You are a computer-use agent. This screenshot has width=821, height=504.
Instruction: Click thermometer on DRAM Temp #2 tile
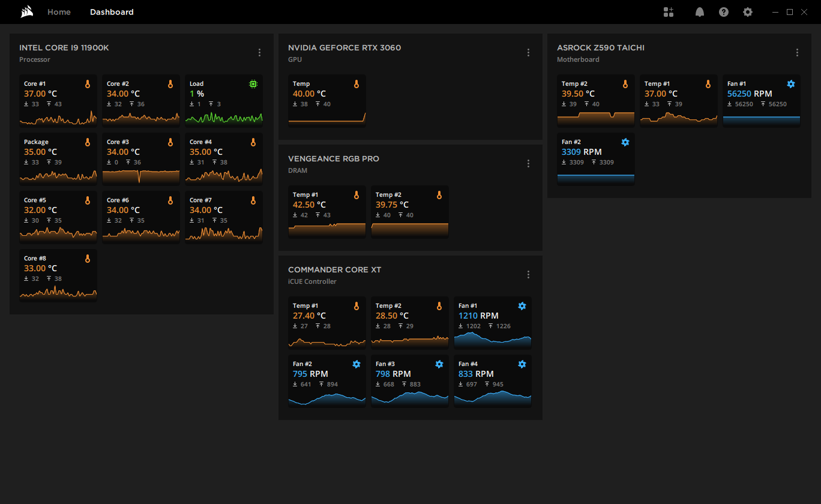click(439, 195)
